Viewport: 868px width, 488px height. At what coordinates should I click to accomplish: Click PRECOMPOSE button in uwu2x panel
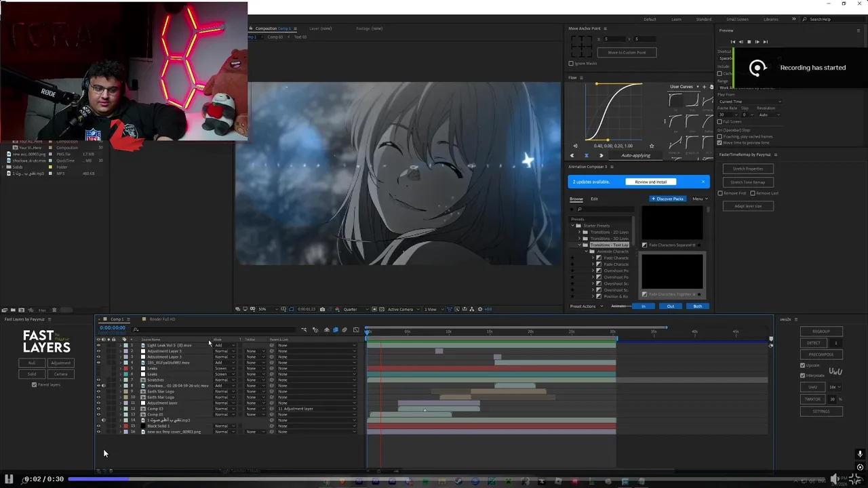821,354
